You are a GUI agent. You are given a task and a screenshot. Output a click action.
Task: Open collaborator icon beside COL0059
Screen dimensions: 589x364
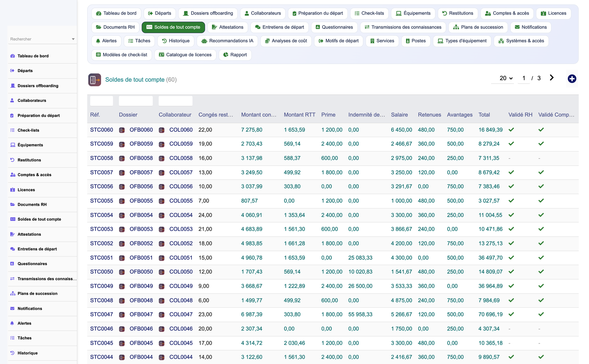coord(161,144)
